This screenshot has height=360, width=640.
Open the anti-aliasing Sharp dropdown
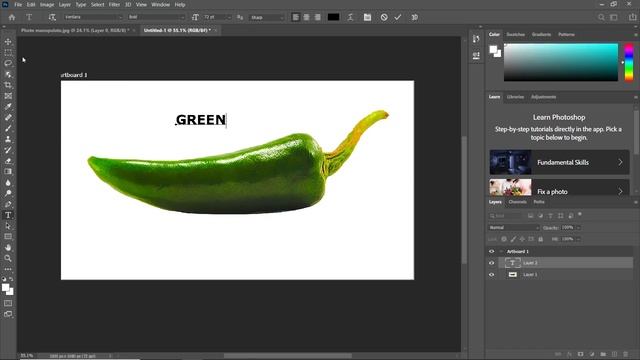point(267,17)
